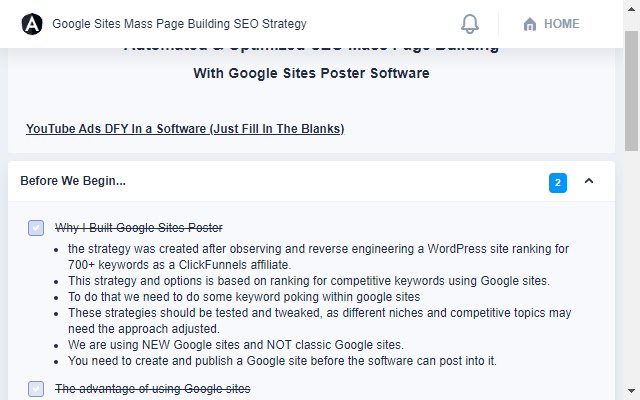
Task: Open the notifications bell
Action: tap(470, 24)
